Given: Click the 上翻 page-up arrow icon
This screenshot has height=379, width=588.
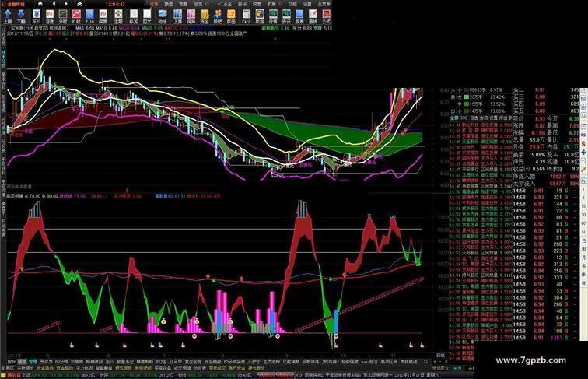Looking at the screenshot, I should click(8, 15).
